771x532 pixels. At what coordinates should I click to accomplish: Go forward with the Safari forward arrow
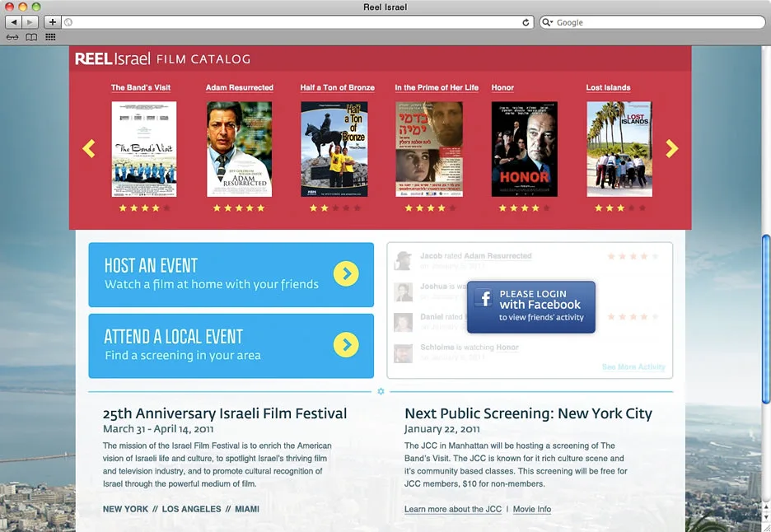[30, 22]
